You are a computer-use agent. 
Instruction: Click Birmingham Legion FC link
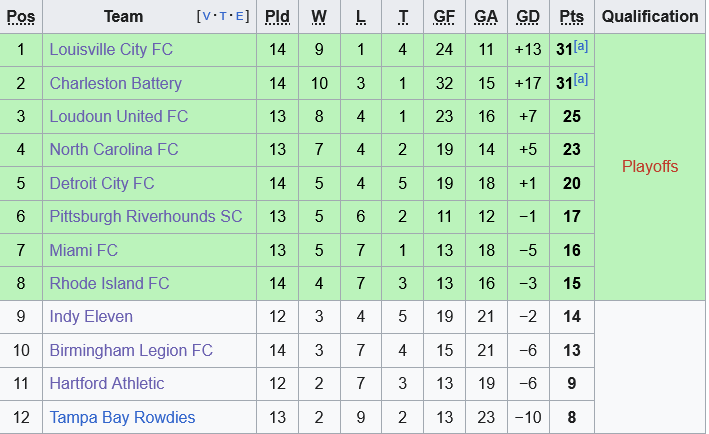click(131, 350)
